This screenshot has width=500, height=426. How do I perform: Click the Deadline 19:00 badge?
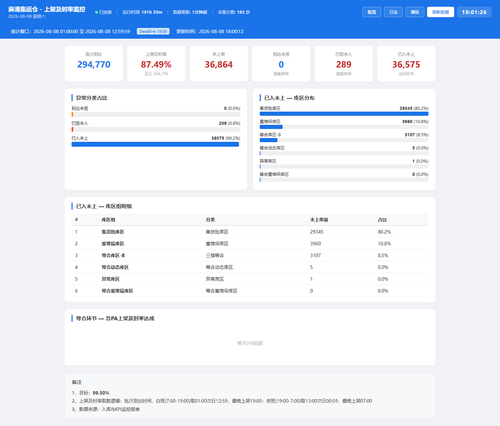(x=153, y=31)
